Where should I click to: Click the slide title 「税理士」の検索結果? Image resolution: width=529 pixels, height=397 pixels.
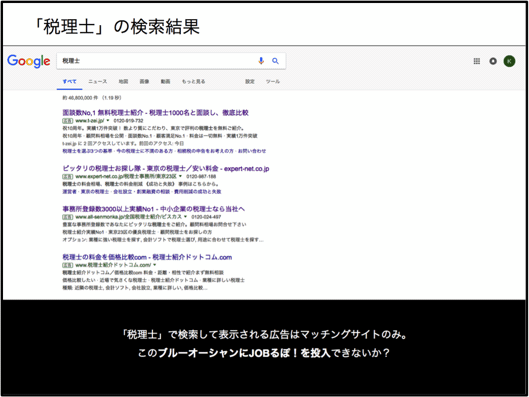click(117, 27)
